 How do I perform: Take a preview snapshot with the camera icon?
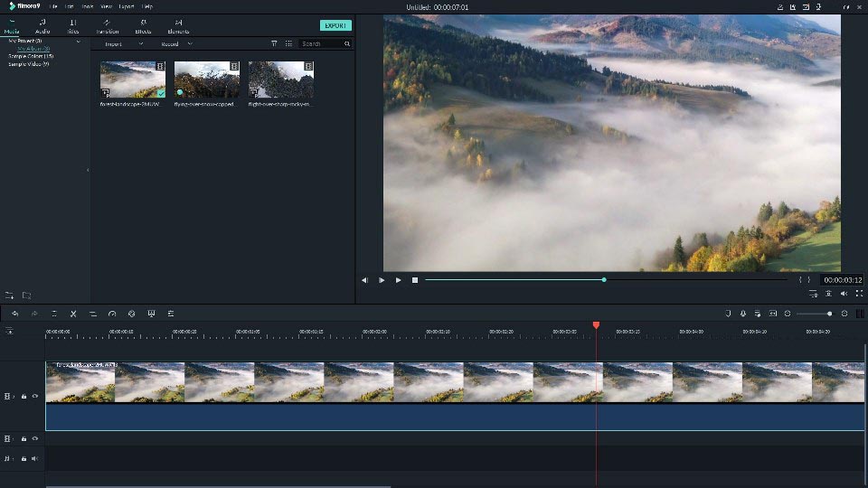point(829,294)
